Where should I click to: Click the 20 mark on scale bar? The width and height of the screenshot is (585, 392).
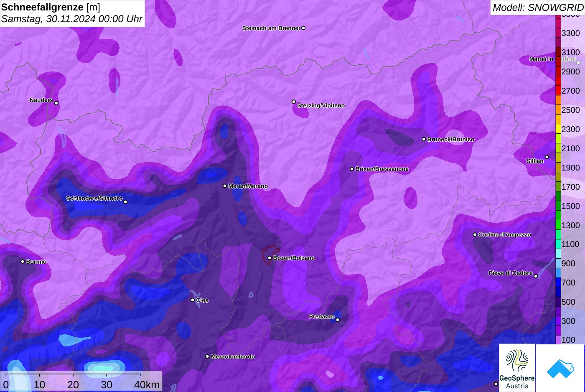click(x=73, y=384)
